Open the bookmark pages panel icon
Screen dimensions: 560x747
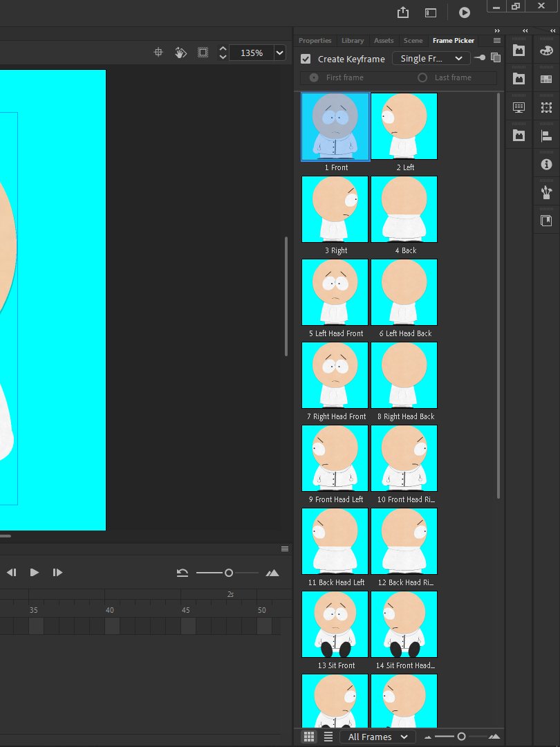point(546,221)
